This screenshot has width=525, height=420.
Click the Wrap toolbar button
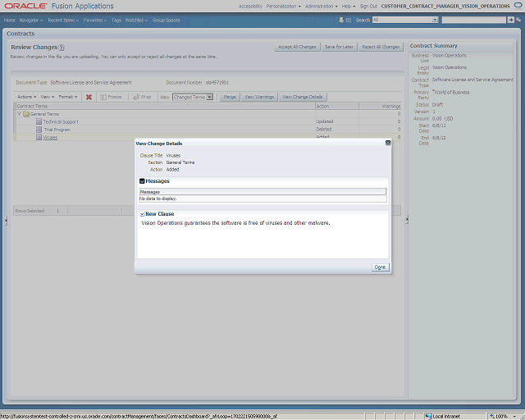tap(142, 97)
